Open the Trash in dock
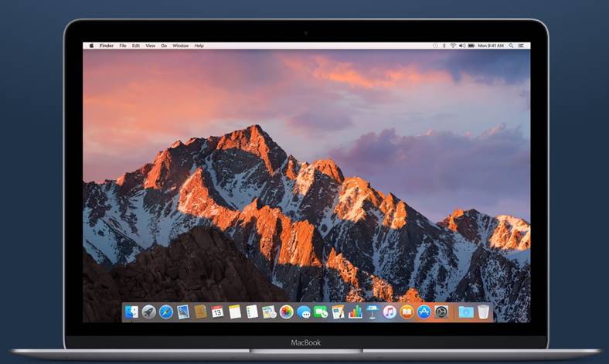The width and height of the screenshot is (609, 364). pyautogui.click(x=483, y=312)
